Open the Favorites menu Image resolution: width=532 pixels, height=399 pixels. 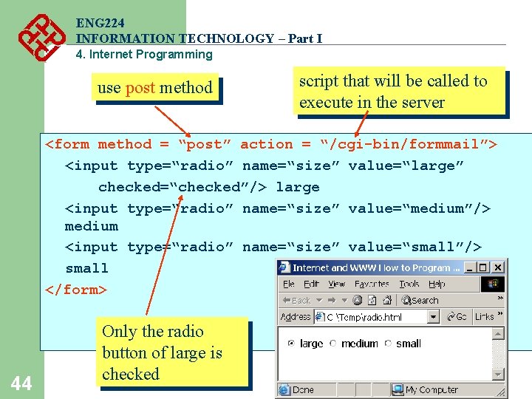(x=372, y=284)
